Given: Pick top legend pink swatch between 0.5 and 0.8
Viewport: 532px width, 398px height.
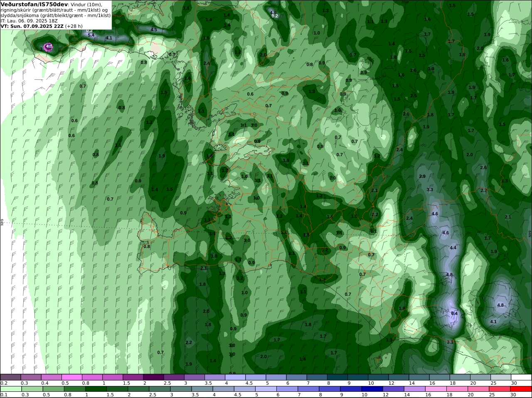Looking at the screenshot, I should (x=71, y=377).
